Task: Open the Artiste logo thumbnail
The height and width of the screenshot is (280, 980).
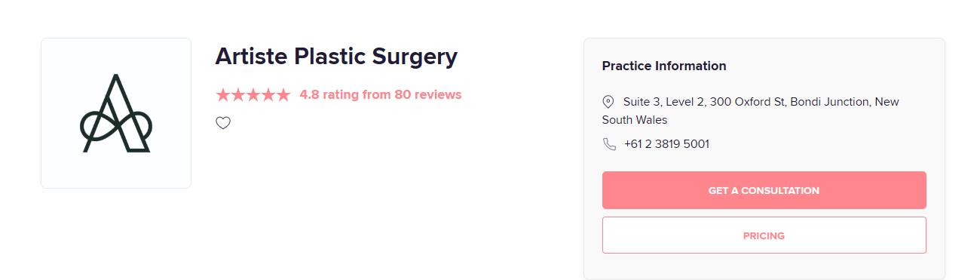Action: [x=116, y=113]
